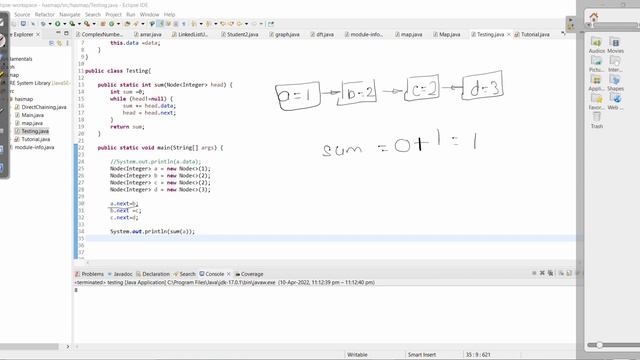The height and width of the screenshot is (360, 640).
Task: Open the Coverage view tab
Action: coord(249,274)
